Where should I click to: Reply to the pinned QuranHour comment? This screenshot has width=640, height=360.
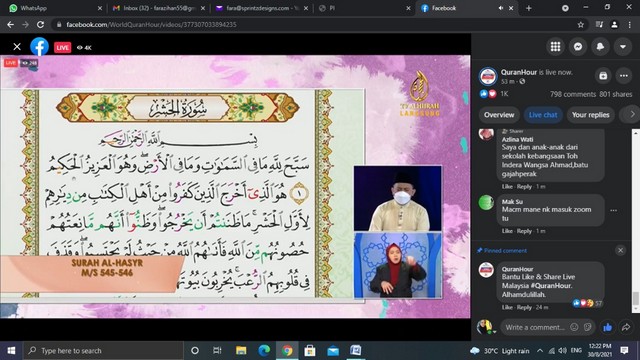(524, 307)
